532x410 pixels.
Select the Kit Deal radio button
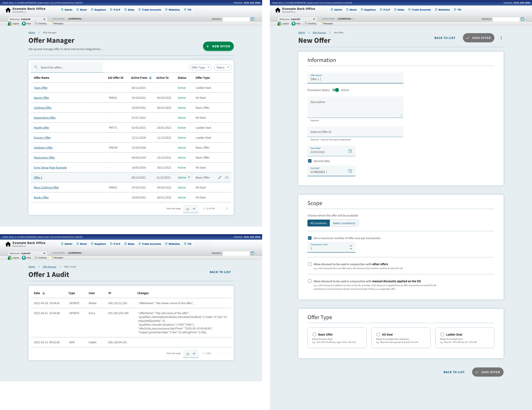click(378, 334)
